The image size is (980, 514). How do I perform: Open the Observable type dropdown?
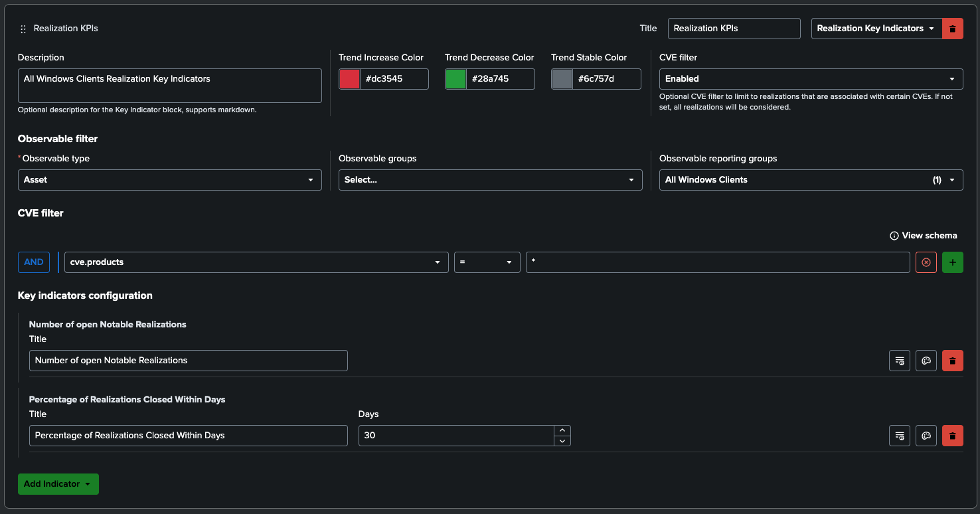(x=169, y=179)
